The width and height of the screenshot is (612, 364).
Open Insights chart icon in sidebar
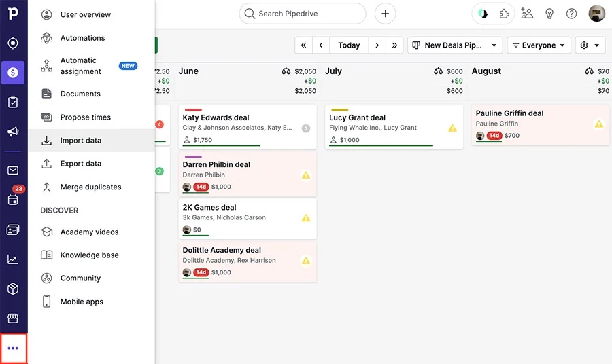pyautogui.click(x=13, y=259)
